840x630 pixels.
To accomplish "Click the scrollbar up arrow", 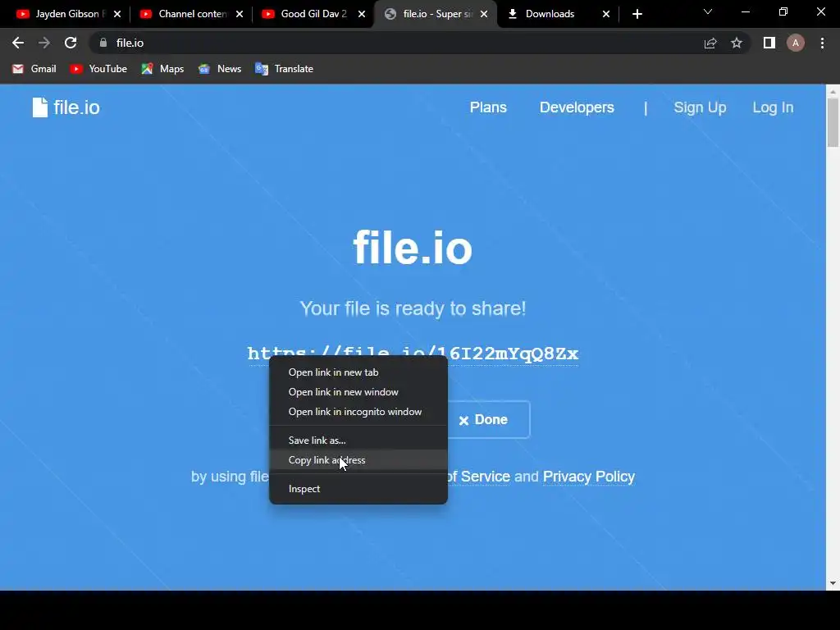I will pyautogui.click(x=833, y=92).
